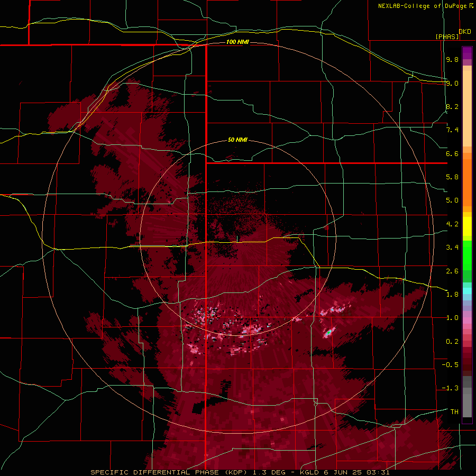Screen dimensions: 476x476
Task: Click the -1.3 scale label
Action: [450, 388]
